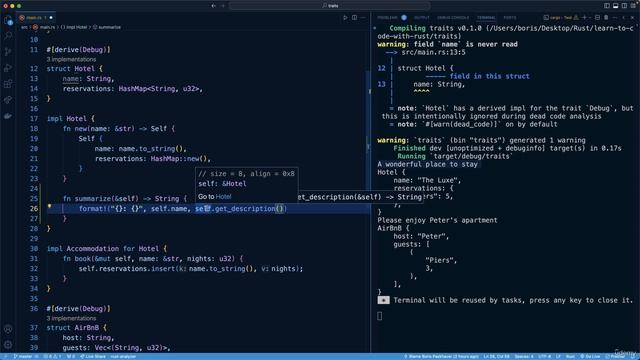Open errors and warnings count in status bar

(52, 357)
